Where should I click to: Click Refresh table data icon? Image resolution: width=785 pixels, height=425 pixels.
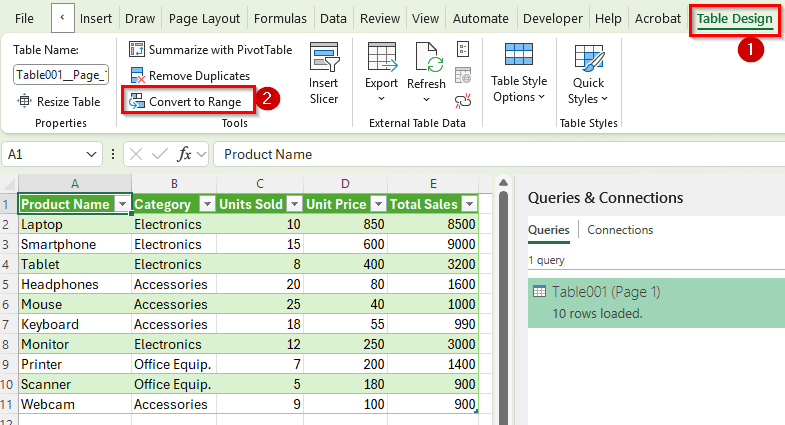pyautogui.click(x=429, y=57)
